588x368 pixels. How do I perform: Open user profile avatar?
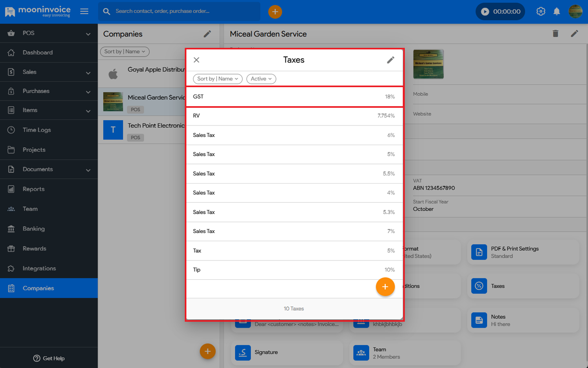click(x=575, y=11)
